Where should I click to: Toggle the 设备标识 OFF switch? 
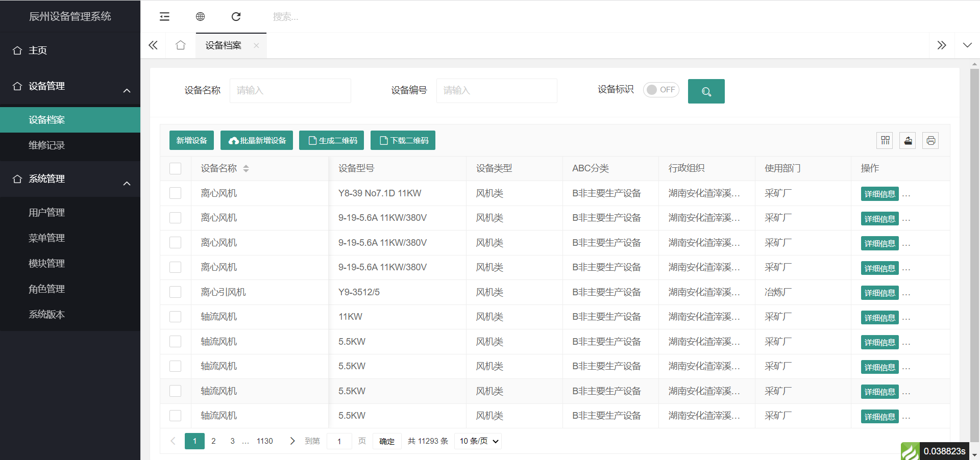click(x=660, y=90)
